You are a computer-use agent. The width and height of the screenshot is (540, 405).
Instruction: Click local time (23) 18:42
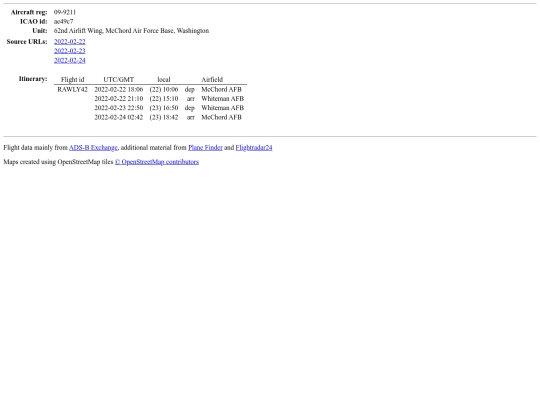164,117
